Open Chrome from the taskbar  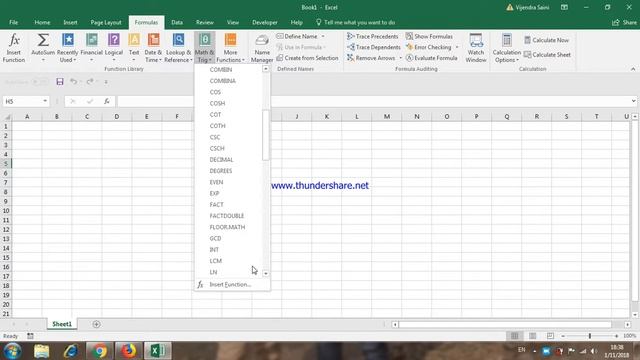click(x=99, y=351)
